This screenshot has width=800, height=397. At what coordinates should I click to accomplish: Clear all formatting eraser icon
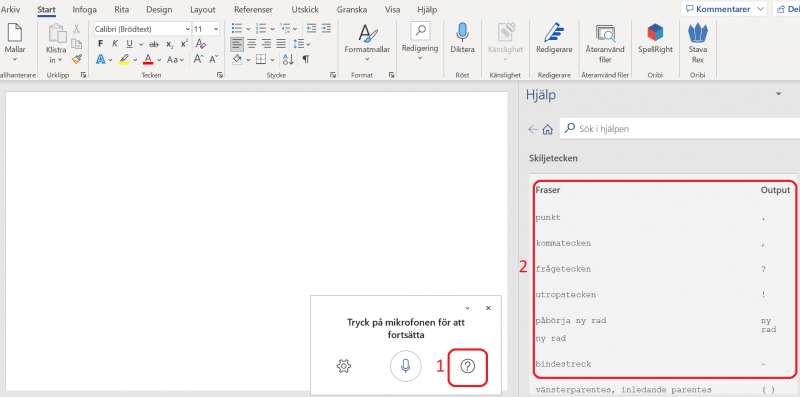pos(201,44)
